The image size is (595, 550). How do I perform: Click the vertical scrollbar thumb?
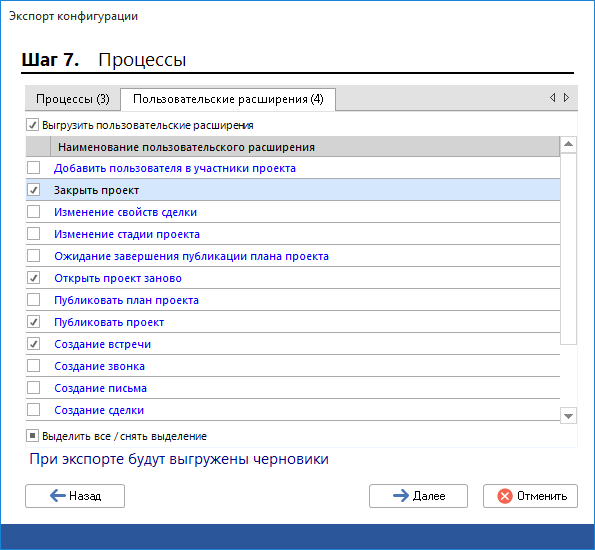568,249
